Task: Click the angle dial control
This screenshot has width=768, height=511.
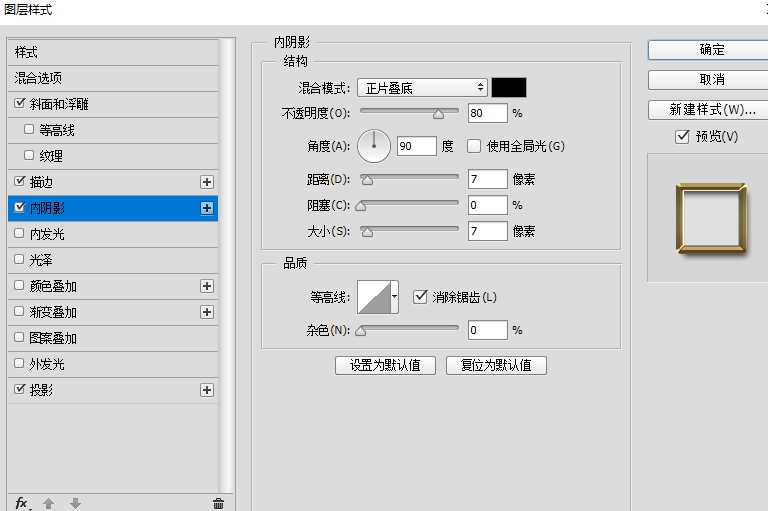Action: click(x=374, y=146)
